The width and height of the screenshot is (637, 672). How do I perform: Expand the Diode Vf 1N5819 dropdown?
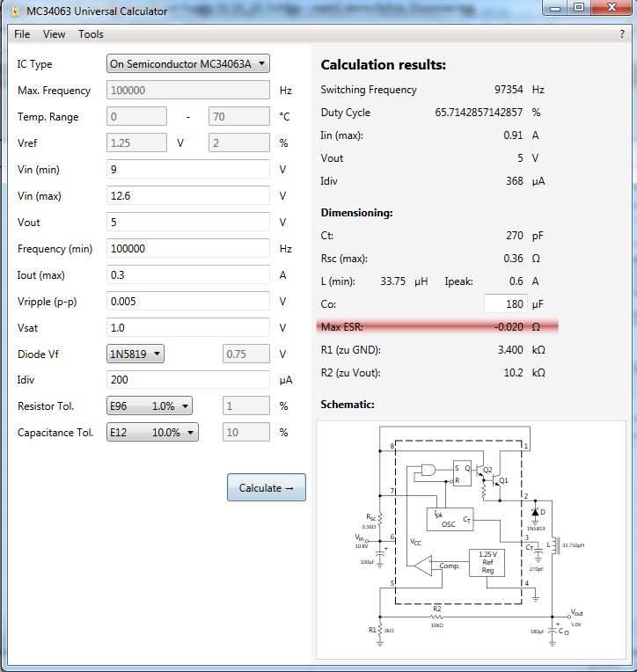click(x=135, y=354)
